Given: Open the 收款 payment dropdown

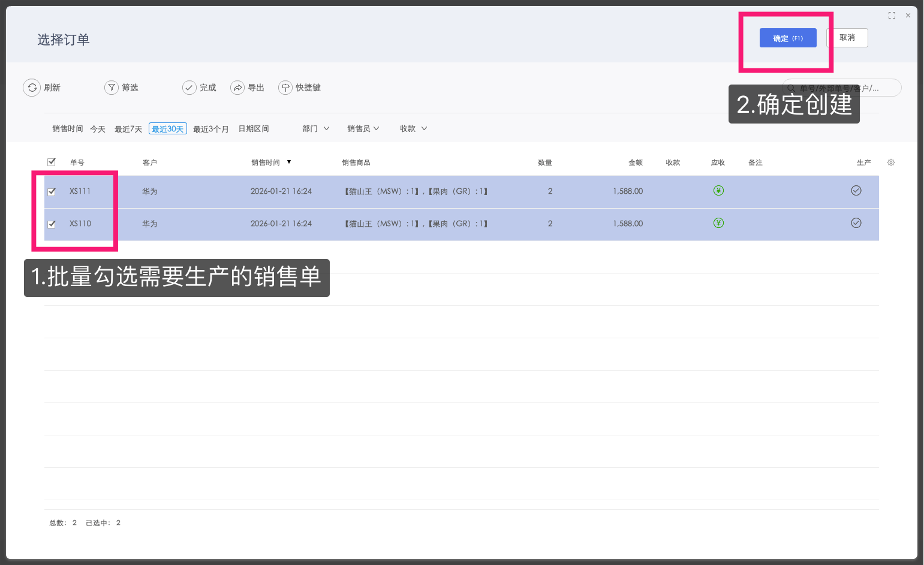Looking at the screenshot, I should point(413,128).
